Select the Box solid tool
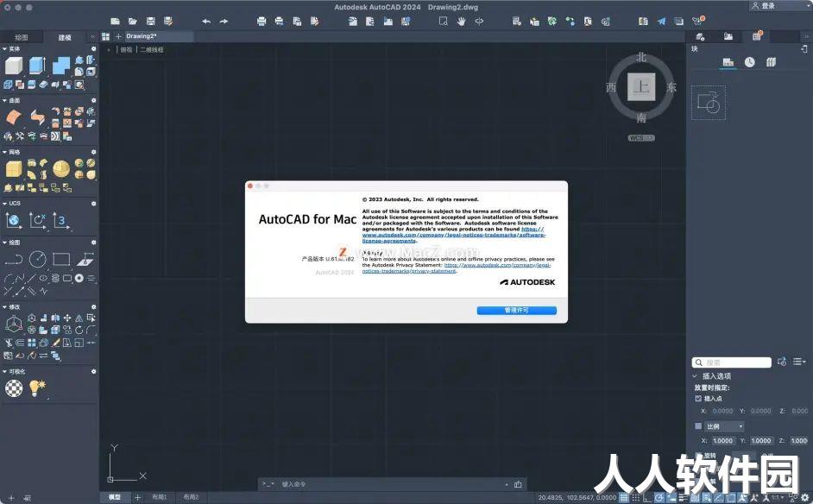Viewport: 813px width, 504px height. (x=14, y=66)
